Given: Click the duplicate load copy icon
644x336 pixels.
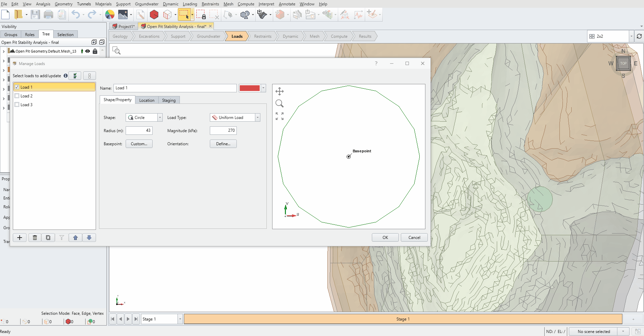Looking at the screenshot, I should (x=48, y=238).
